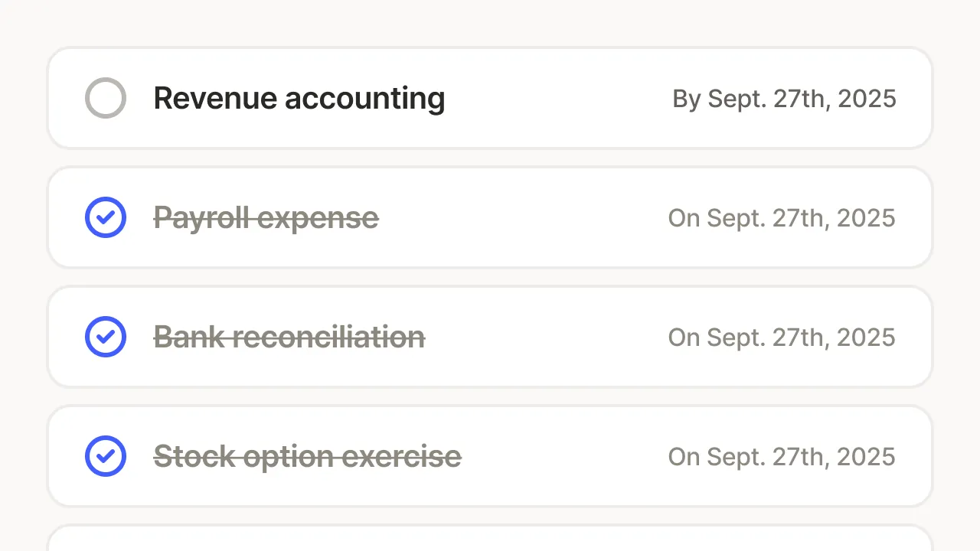Uncheck the Payroll expense task

click(106, 217)
